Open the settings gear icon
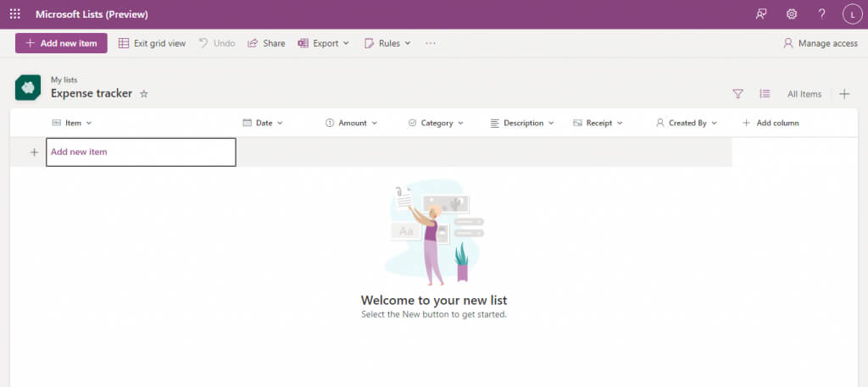 coord(792,14)
